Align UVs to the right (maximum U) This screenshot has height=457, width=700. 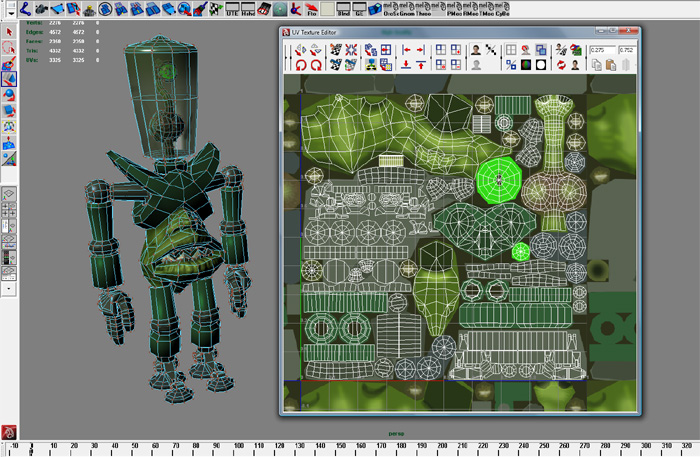421,50
